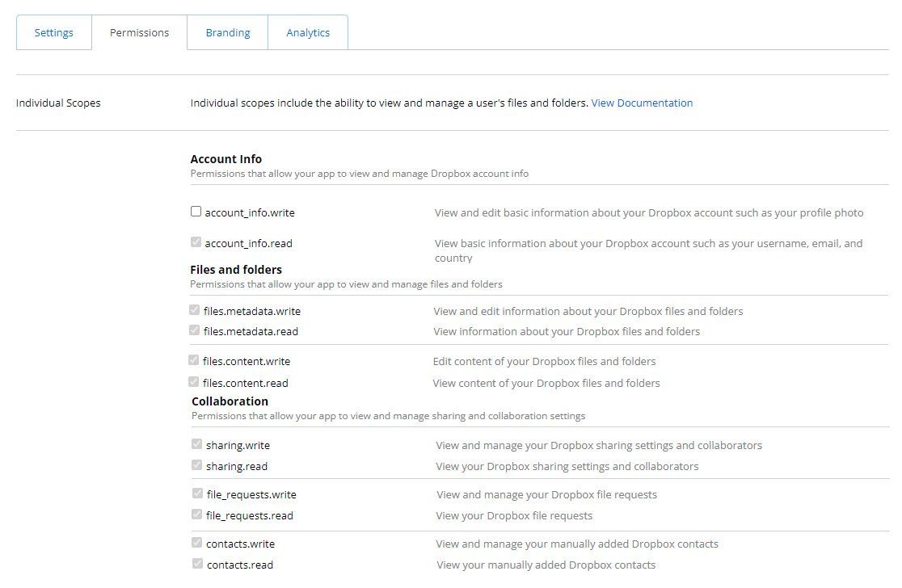Toggle the file_requests.read checkbox

pos(197,514)
